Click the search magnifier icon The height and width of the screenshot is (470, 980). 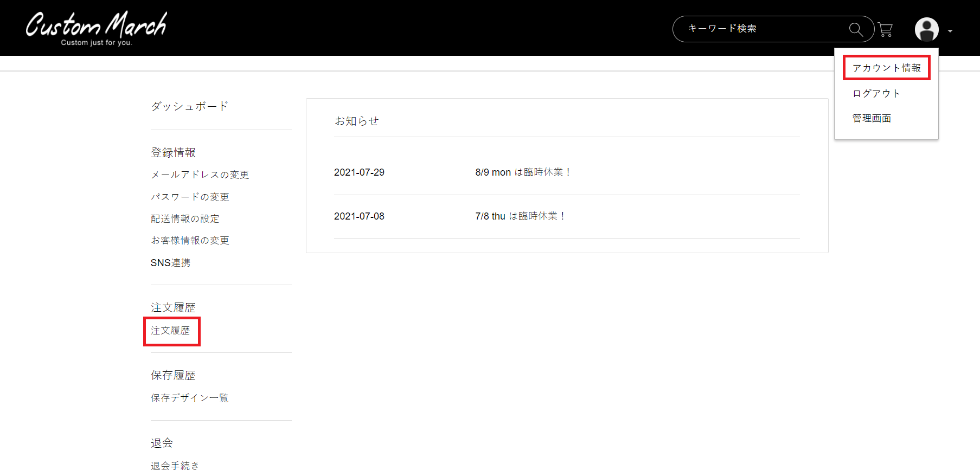(856, 29)
